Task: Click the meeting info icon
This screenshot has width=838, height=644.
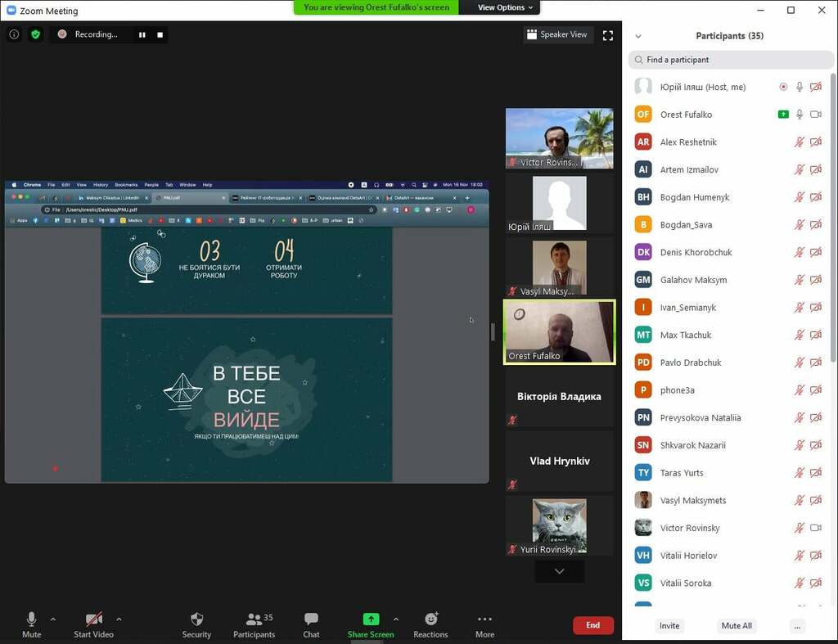Action: coord(14,34)
